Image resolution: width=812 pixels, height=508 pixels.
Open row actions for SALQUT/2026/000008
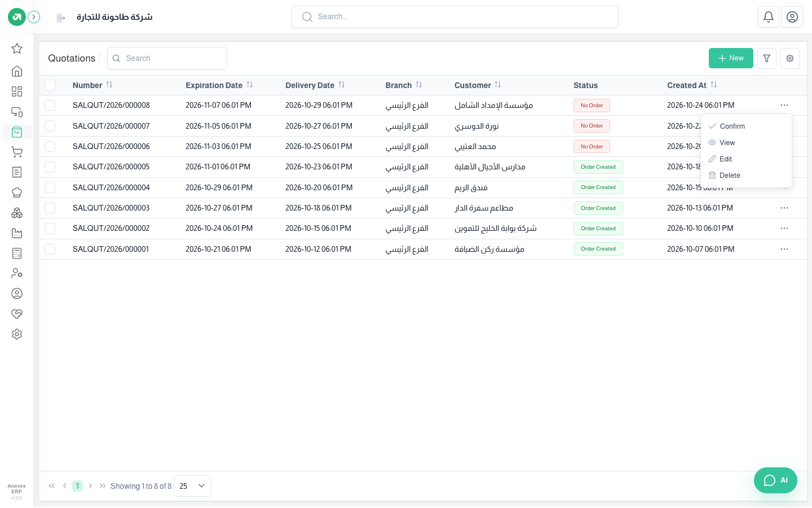click(x=784, y=106)
